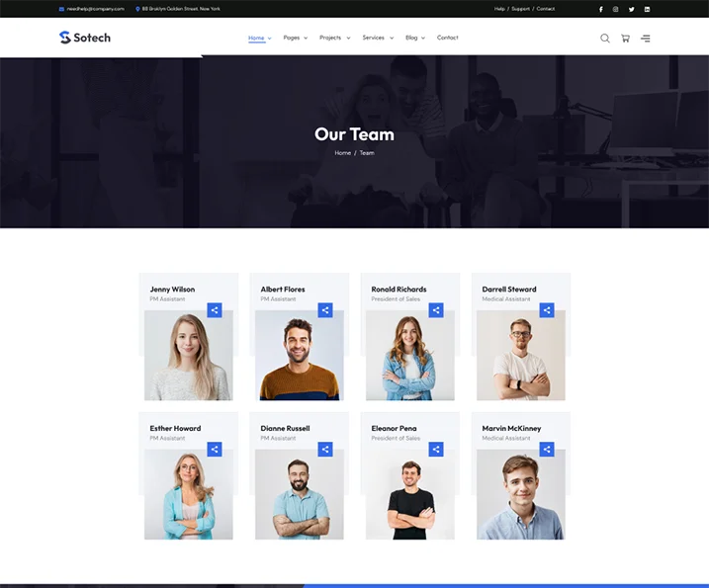The height and width of the screenshot is (588, 709).
Task: Click the Support link in top bar
Action: [520, 9]
